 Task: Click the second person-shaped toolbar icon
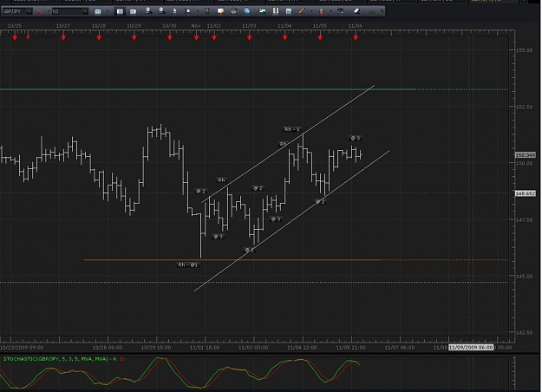[x=161, y=11]
